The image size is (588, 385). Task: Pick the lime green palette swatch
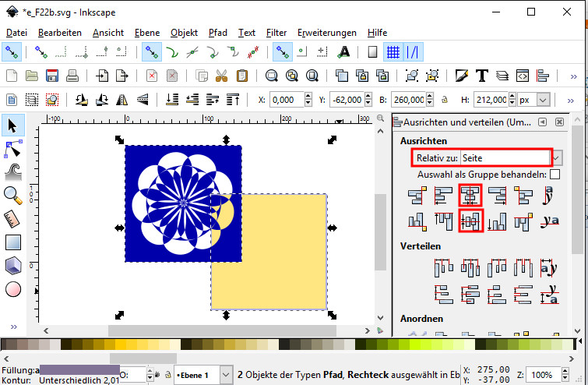click(415, 344)
